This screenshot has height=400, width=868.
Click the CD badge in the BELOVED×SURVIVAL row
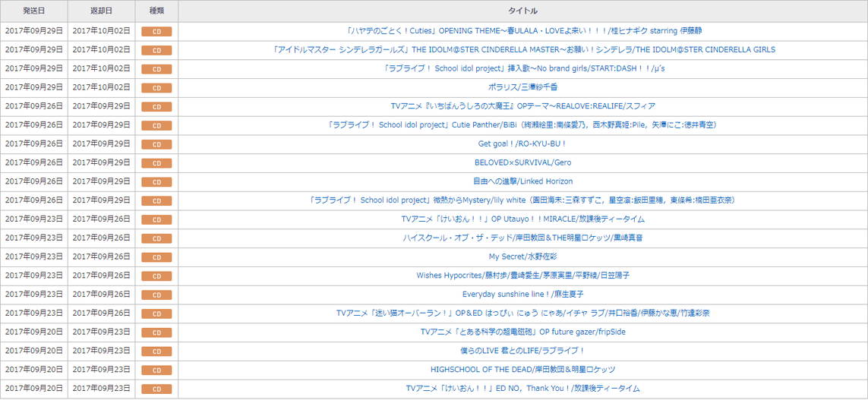click(156, 163)
